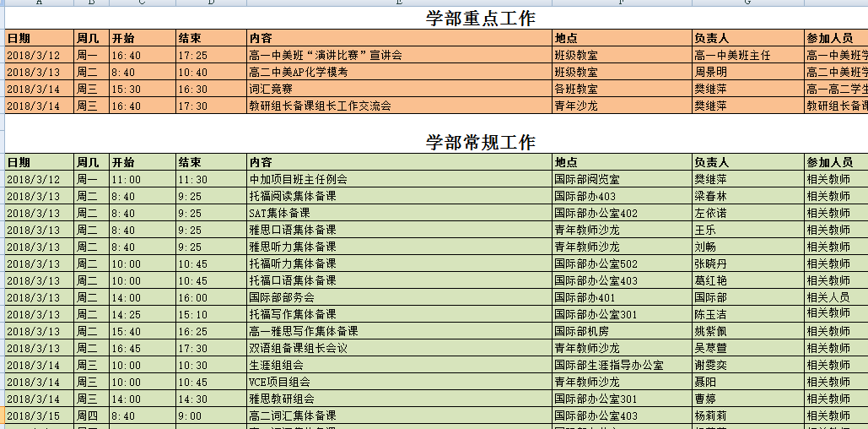Viewport: 868px width, 429px height.
Task: Click cell 生涯组组会
Action: pos(400,366)
